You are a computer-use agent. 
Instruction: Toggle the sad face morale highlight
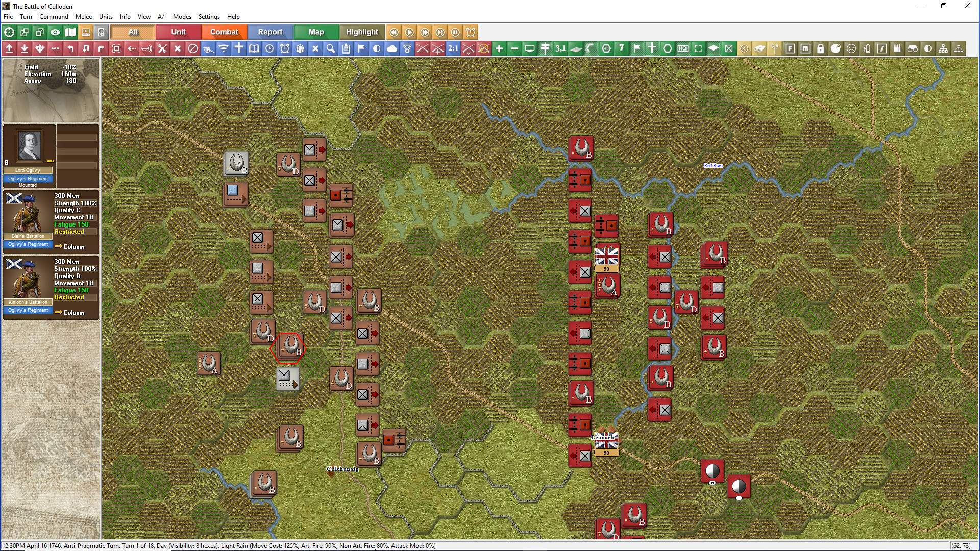(851, 48)
